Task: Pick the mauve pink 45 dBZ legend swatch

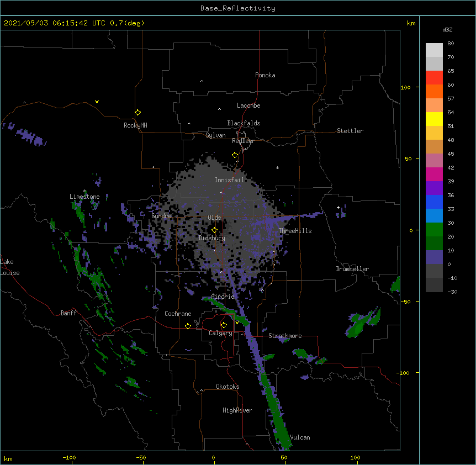Action: coord(434,161)
